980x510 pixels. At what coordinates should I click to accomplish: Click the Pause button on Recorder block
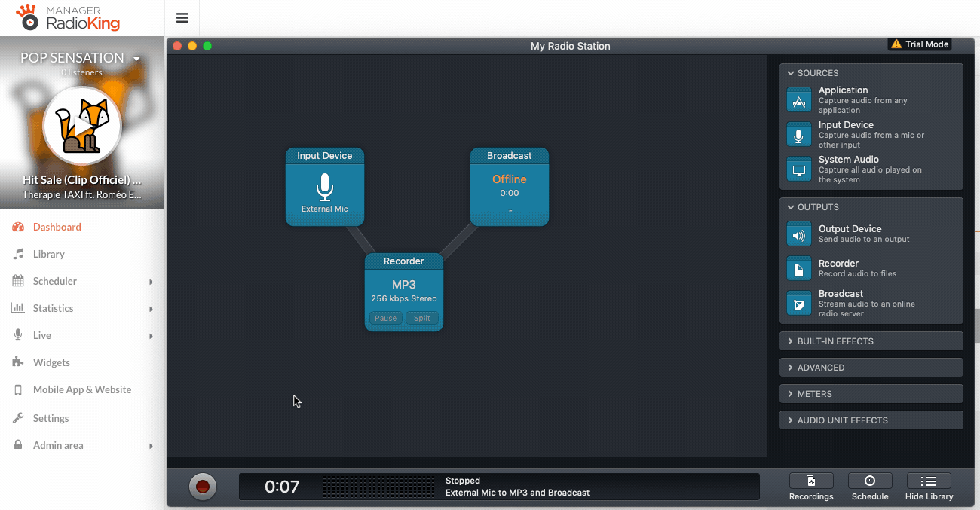tap(385, 319)
